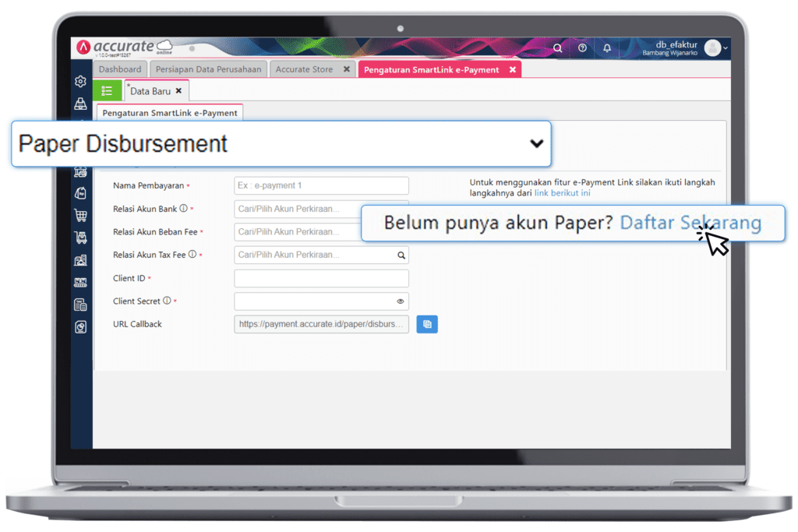798x532 pixels.
Task: Open the shopping bag sales module
Action: (x=80, y=193)
